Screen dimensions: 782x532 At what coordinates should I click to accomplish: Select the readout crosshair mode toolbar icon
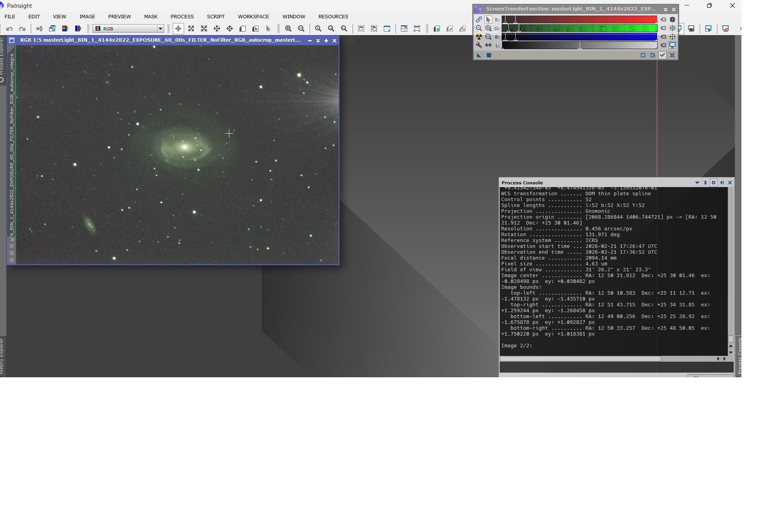pyautogui.click(x=178, y=28)
